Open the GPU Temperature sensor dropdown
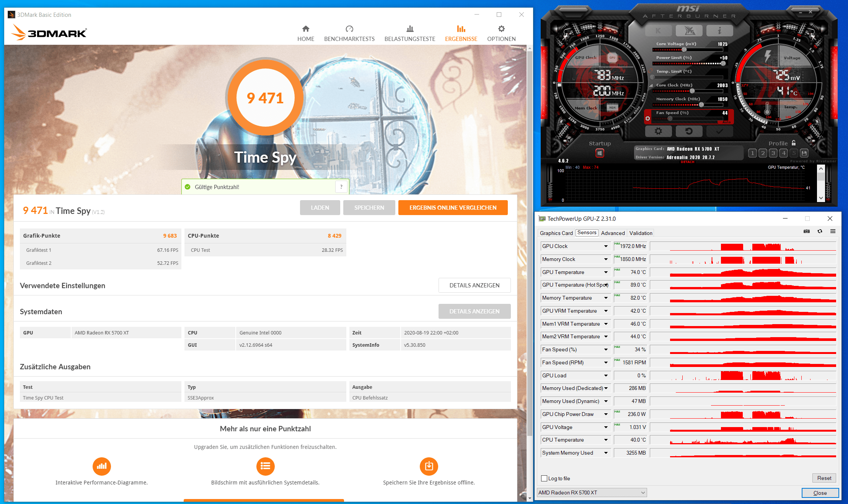 click(x=606, y=272)
